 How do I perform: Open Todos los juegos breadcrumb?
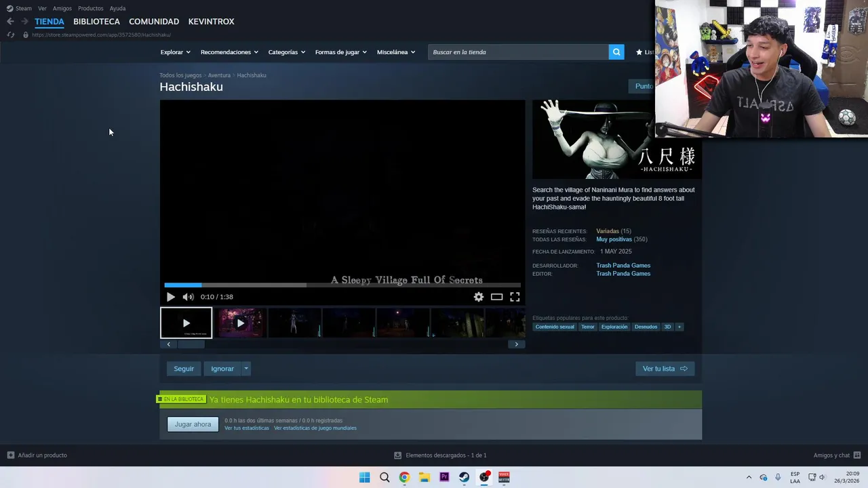tap(180, 75)
